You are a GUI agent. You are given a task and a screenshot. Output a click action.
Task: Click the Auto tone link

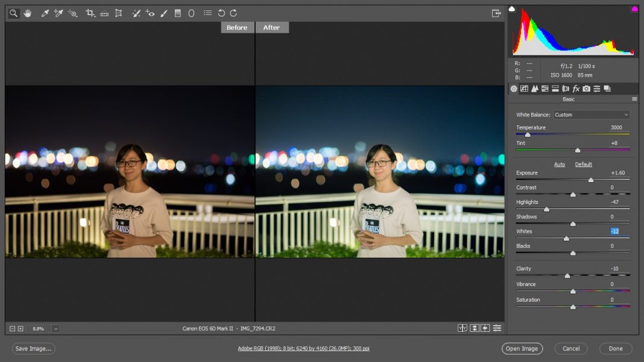click(560, 164)
